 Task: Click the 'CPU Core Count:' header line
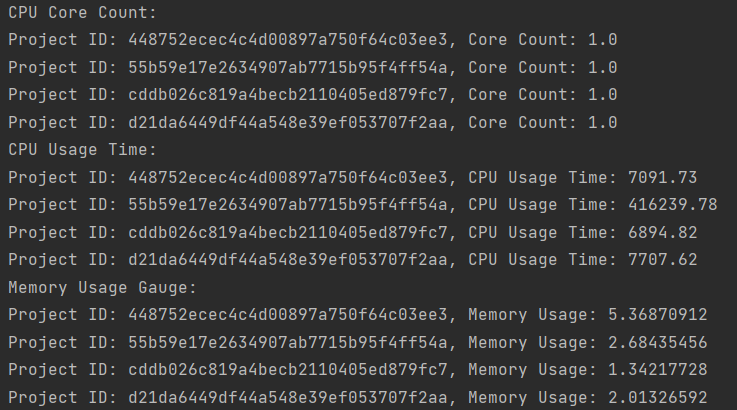(x=82, y=13)
